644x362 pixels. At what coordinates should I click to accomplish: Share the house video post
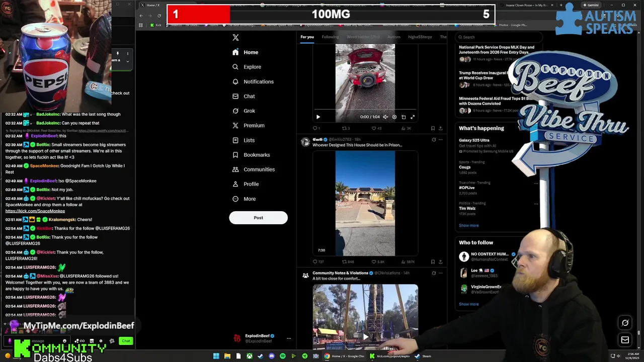441,261
